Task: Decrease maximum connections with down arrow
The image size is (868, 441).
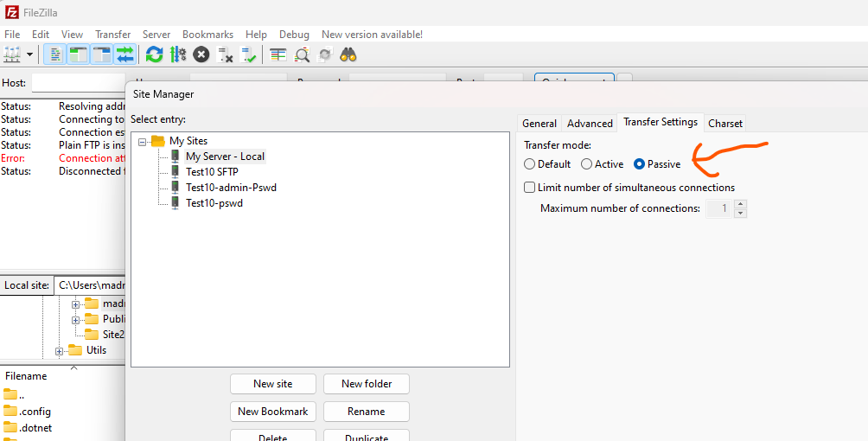Action: pyautogui.click(x=741, y=214)
